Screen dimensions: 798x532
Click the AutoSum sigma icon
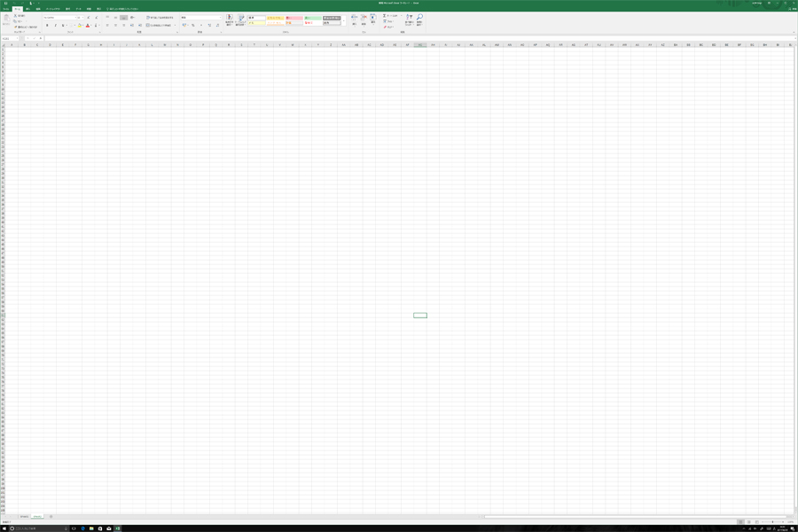(x=385, y=16)
